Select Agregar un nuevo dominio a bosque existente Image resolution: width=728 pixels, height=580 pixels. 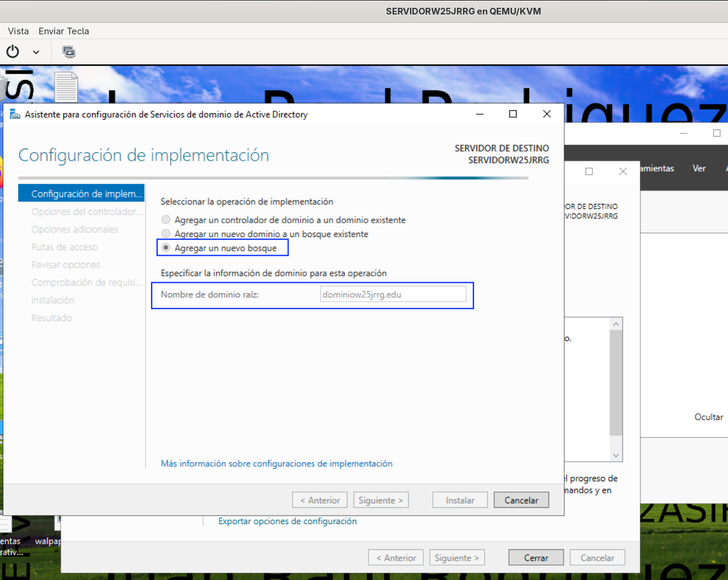(x=265, y=233)
